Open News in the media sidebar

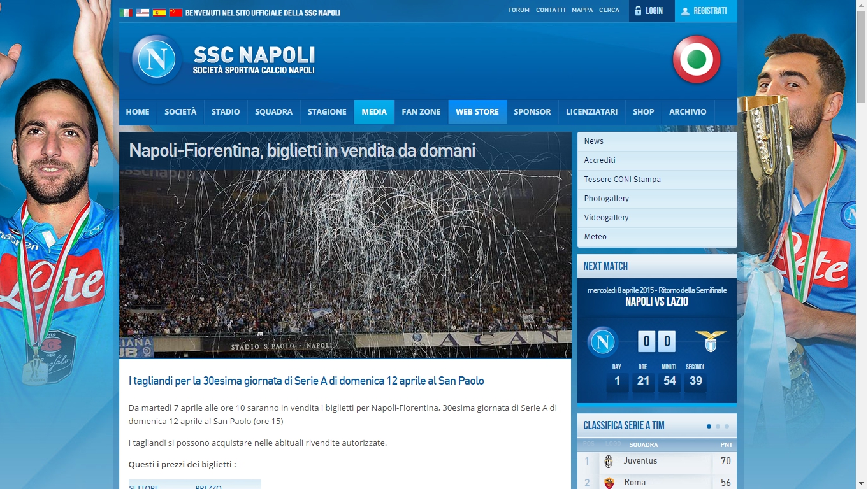point(657,141)
